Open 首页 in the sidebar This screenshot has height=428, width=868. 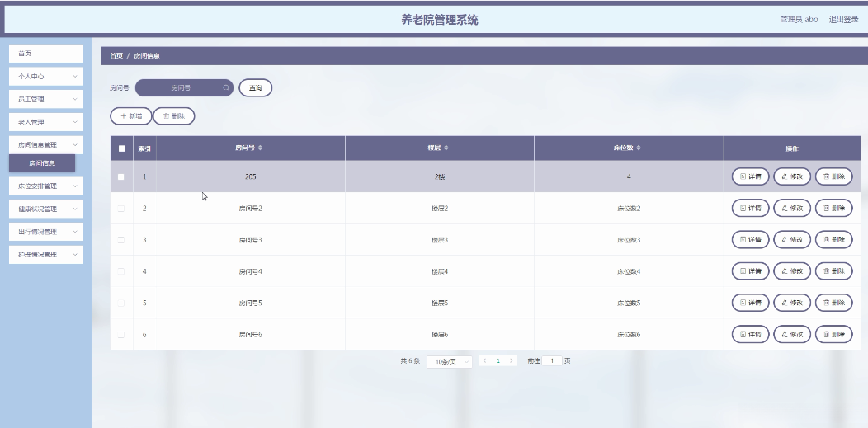click(x=45, y=54)
